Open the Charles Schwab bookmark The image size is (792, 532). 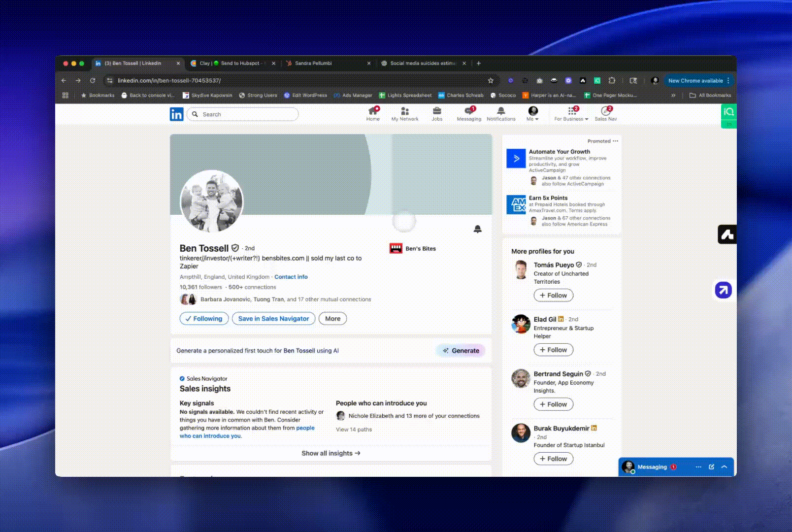461,96
